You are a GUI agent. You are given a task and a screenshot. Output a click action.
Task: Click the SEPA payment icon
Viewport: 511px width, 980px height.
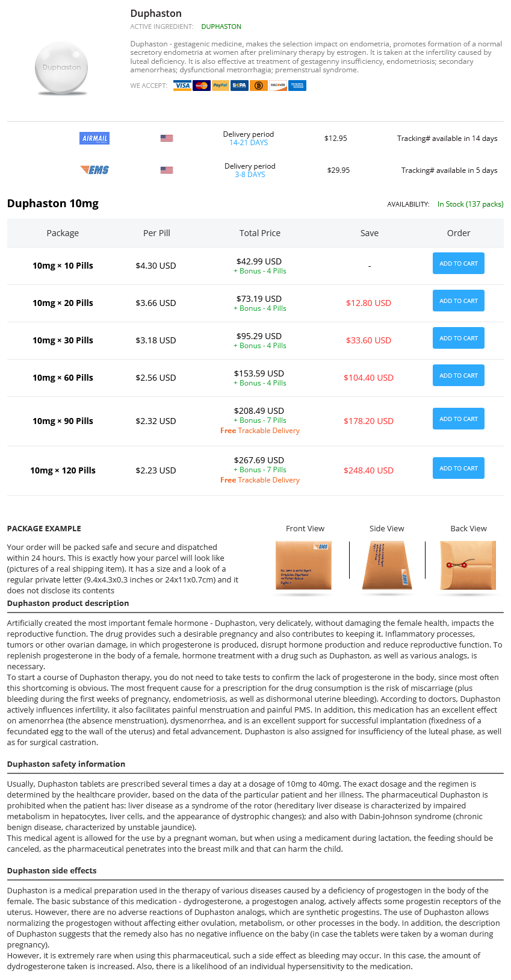pyautogui.click(x=240, y=86)
